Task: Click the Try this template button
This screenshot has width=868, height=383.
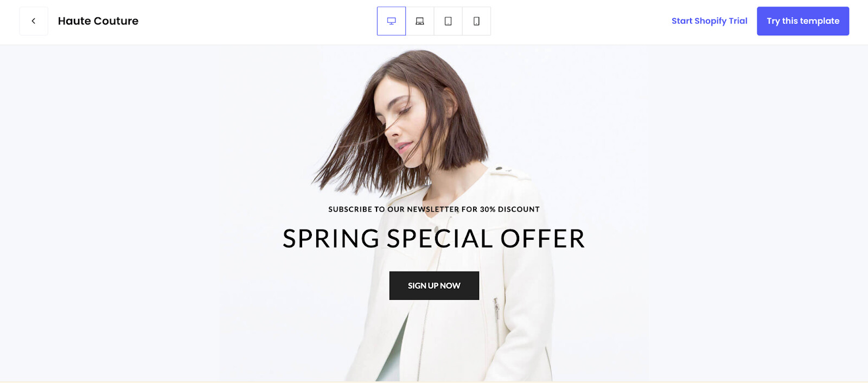Action: (803, 21)
